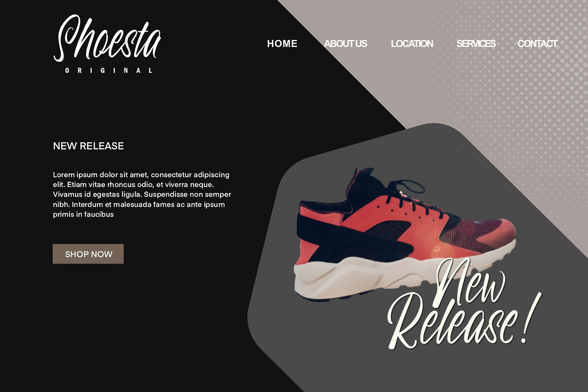Open the SERVICES navigation link
Image resolution: width=588 pixels, height=392 pixels.
pyautogui.click(x=476, y=44)
